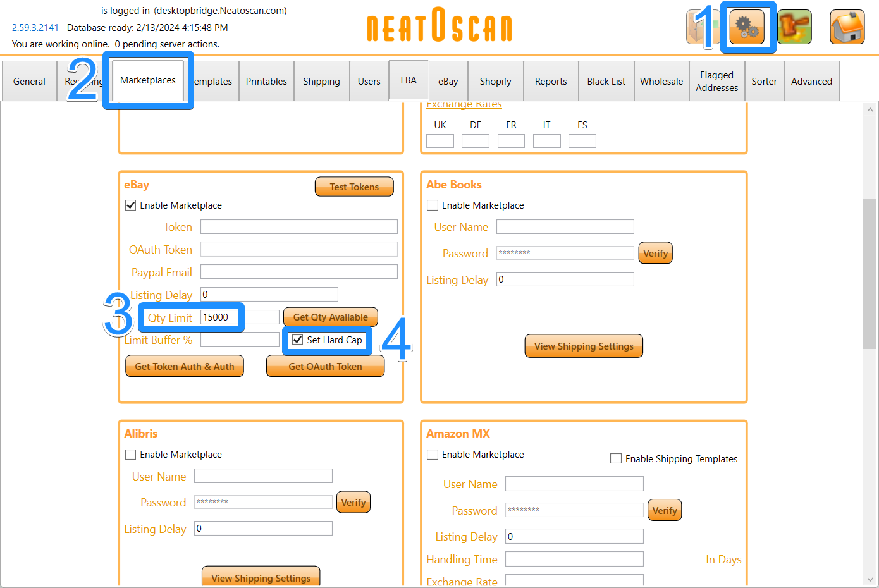
Task: Click Abe Books User Name field
Action: coord(565,226)
